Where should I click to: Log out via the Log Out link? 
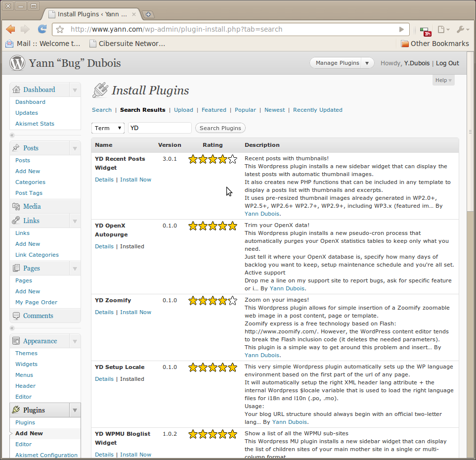[x=447, y=63]
